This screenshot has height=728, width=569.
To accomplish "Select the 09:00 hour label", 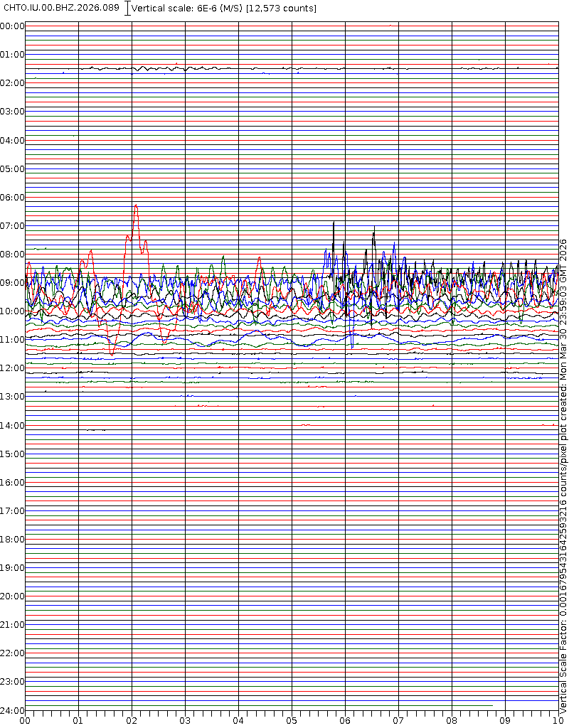I will [12, 283].
